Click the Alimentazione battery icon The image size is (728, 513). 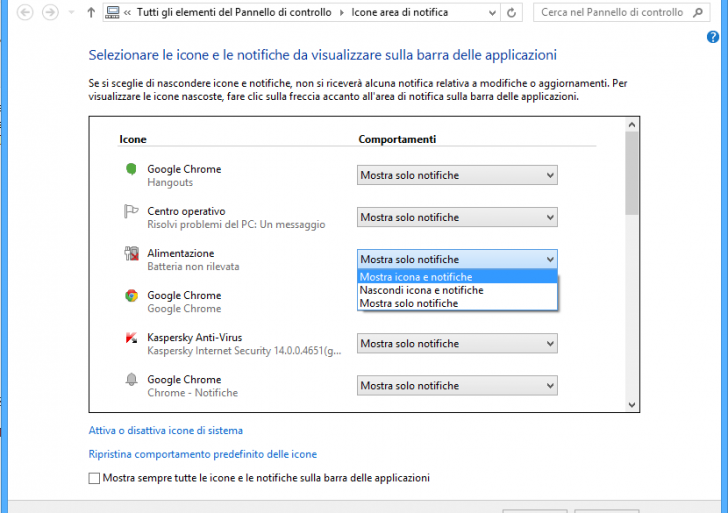pos(131,253)
